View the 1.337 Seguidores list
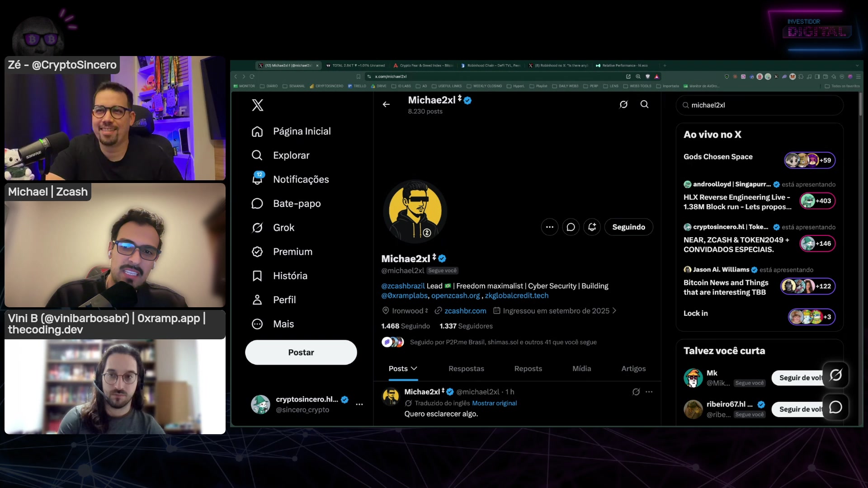The width and height of the screenshot is (868, 488). (x=466, y=326)
